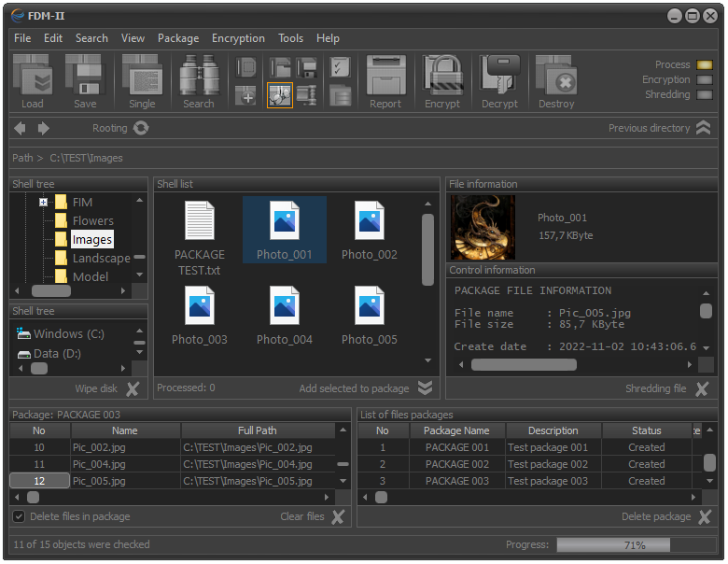Click the Decrypt key icon
The image size is (728, 564).
pos(499,76)
